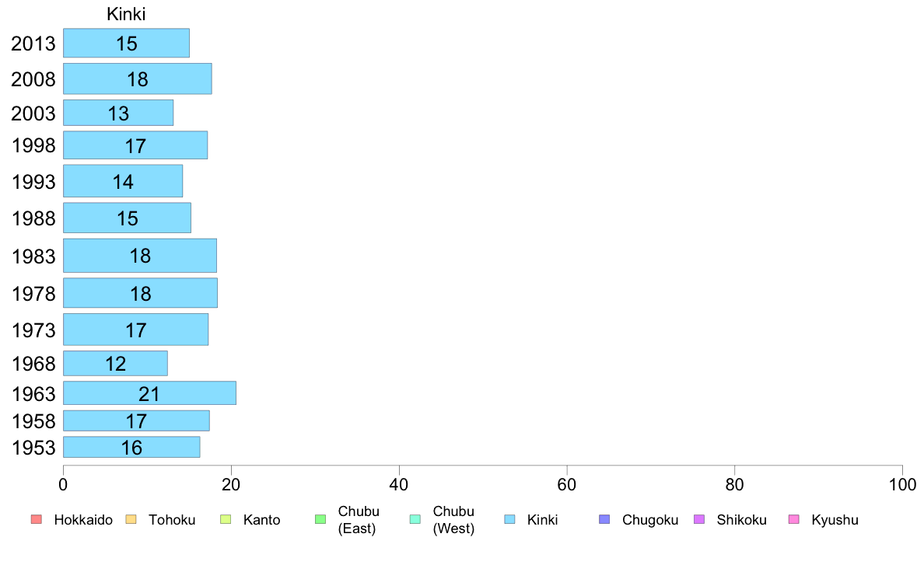Click the Kyushu pink legend swatch
924x572 pixels.
[x=794, y=519]
